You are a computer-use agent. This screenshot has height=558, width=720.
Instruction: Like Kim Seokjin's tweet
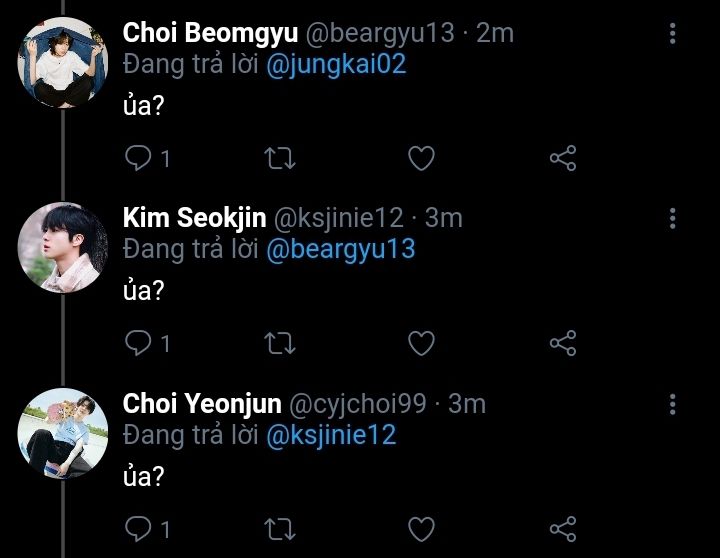(x=422, y=343)
